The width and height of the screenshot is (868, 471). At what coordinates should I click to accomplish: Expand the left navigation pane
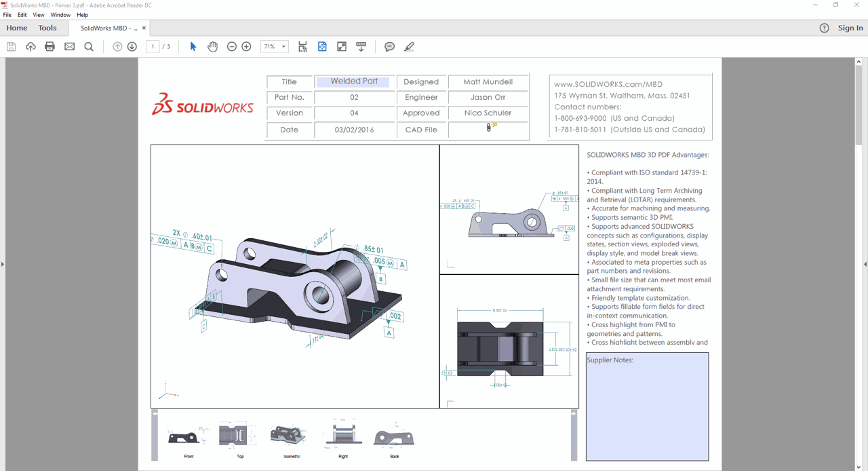click(3, 264)
